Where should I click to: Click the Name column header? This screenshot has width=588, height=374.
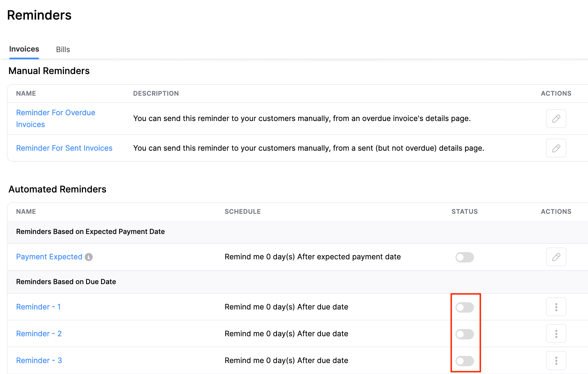[x=26, y=93]
